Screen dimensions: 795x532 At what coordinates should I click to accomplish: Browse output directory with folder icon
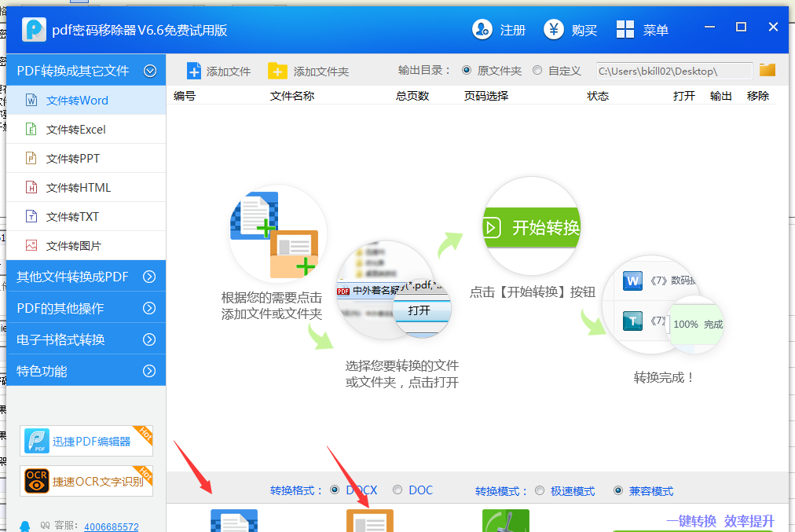pos(768,70)
